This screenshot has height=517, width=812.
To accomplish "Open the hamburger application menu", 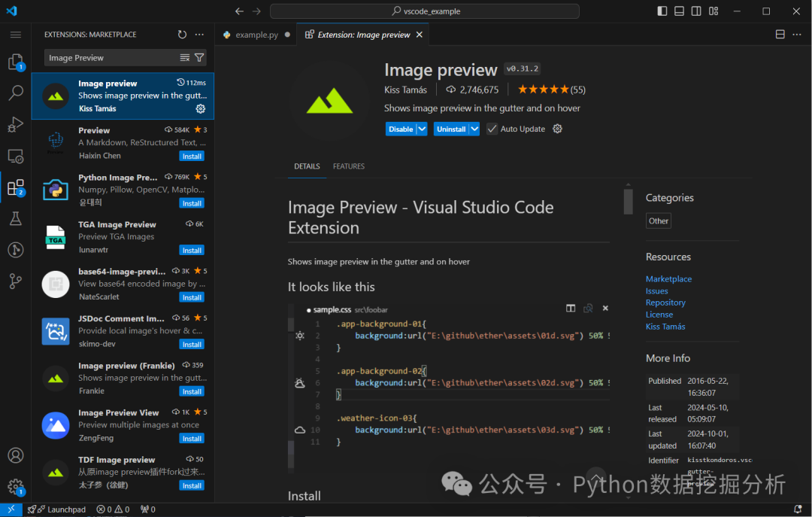I will click(x=16, y=35).
